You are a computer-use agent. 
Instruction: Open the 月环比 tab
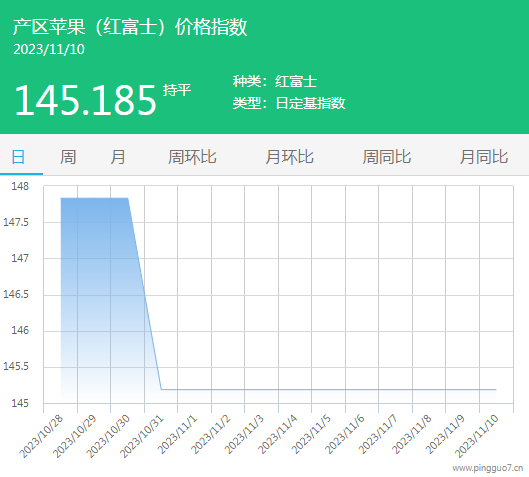click(289, 157)
